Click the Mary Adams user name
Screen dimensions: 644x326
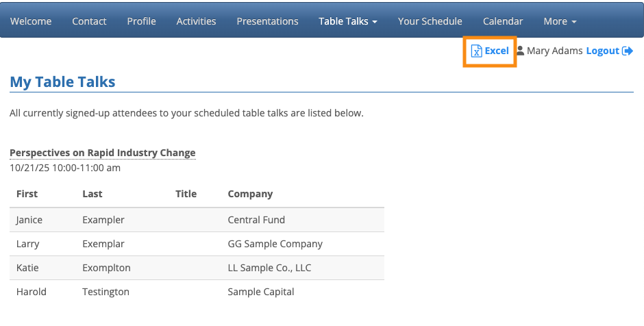555,51
